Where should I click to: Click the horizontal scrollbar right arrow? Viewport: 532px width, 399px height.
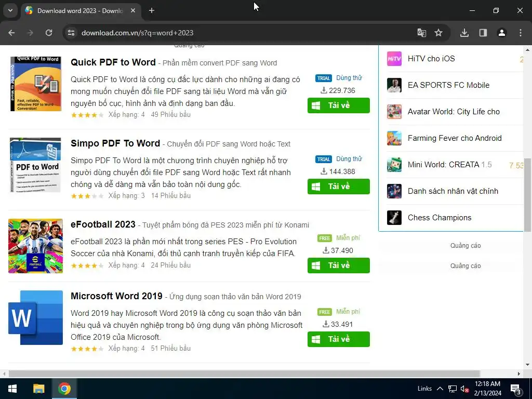[519, 374]
